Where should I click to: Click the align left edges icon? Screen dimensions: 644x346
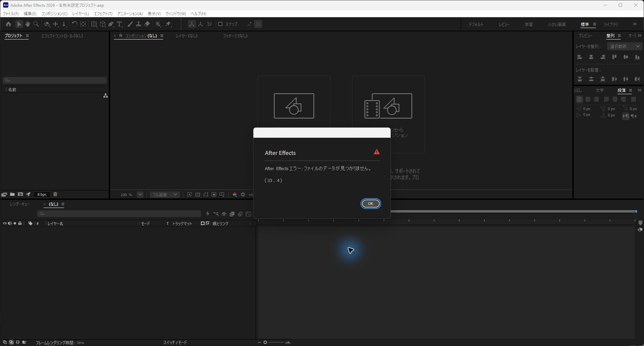coord(580,57)
